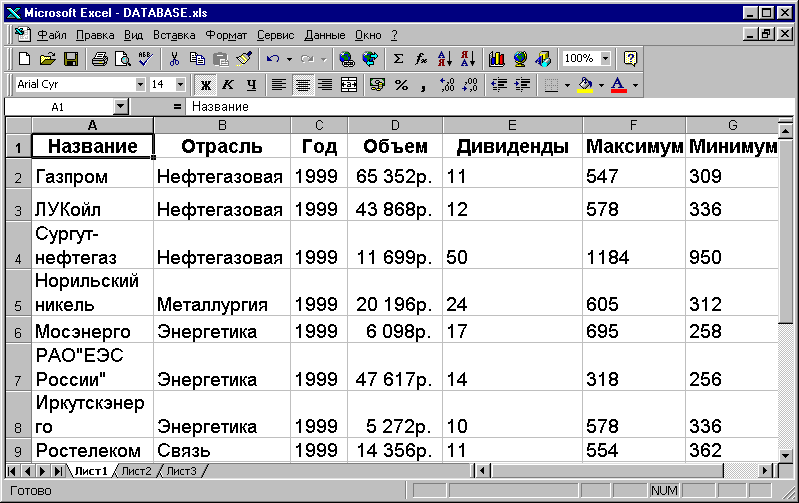Toggle underline (Ч) formatting

tap(251, 85)
